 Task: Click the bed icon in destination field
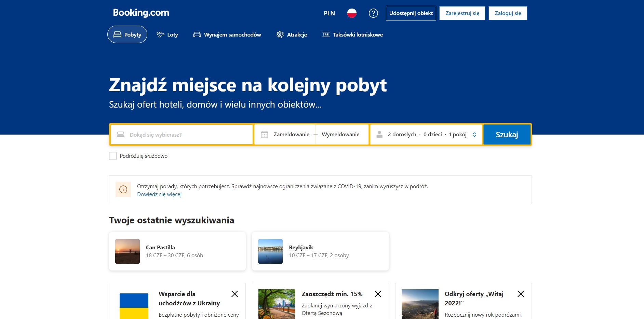[x=121, y=135]
